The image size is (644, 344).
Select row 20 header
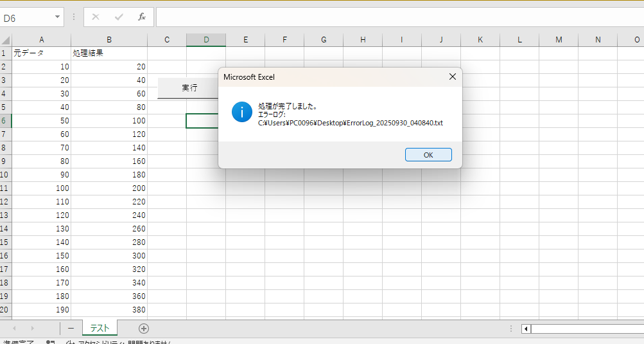click(x=5, y=309)
